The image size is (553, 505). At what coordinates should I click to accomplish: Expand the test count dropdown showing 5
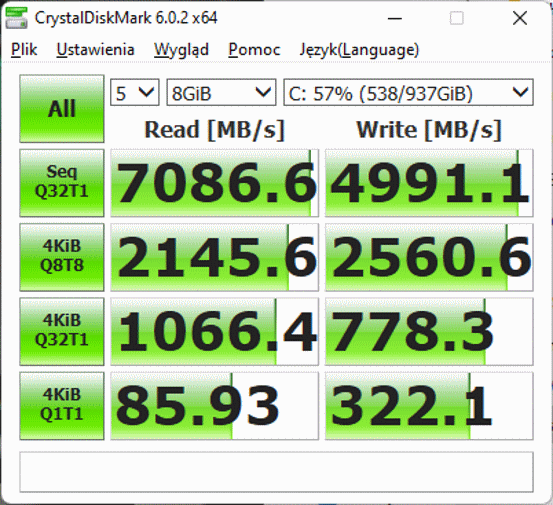(x=135, y=92)
